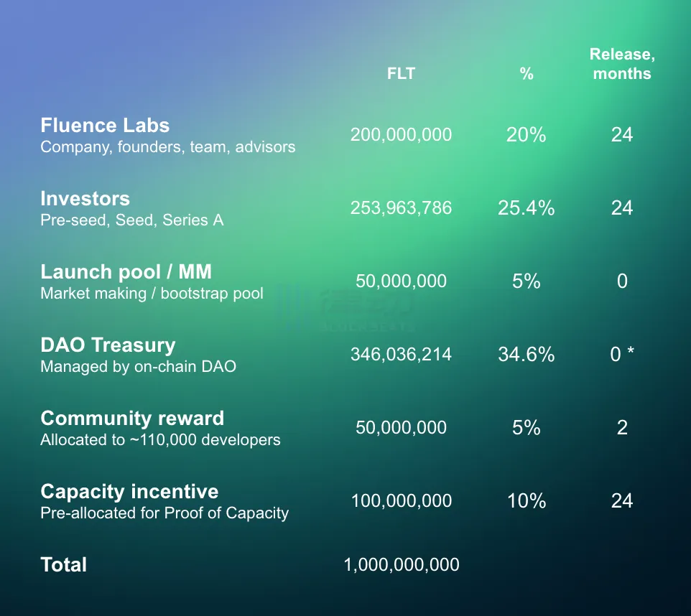
Task: Select the "Managed by on-chain DAO" subtitle
Action: (x=138, y=367)
